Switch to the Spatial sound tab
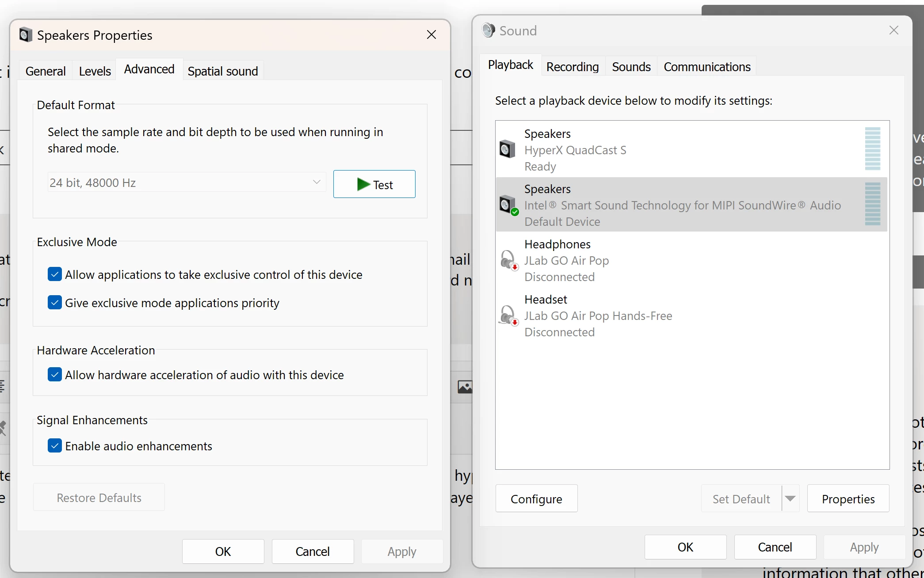The height and width of the screenshot is (578, 924). coord(222,71)
